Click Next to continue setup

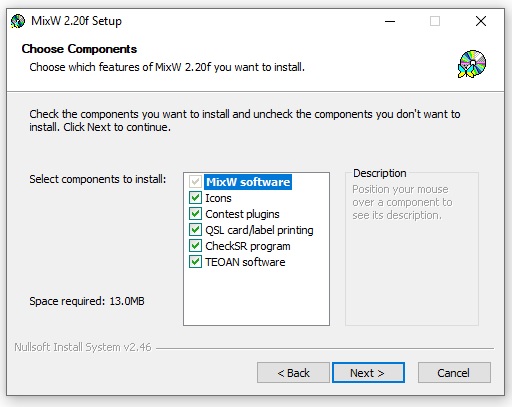pyautogui.click(x=368, y=373)
